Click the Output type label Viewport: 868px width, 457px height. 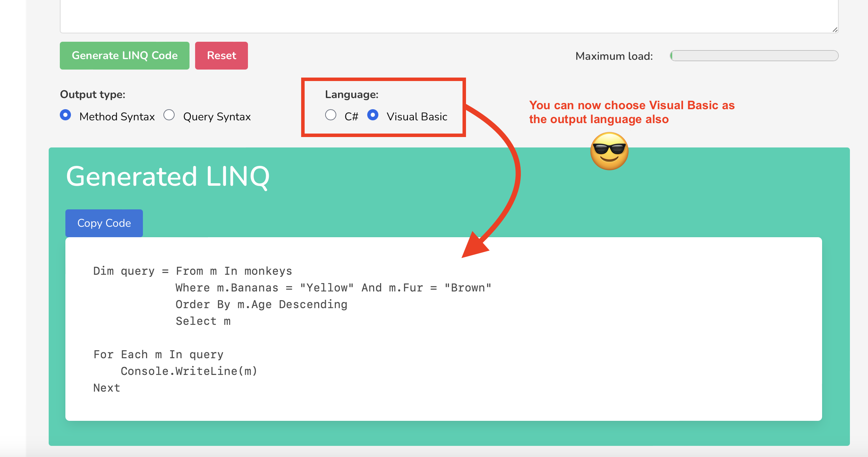pyautogui.click(x=93, y=95)
